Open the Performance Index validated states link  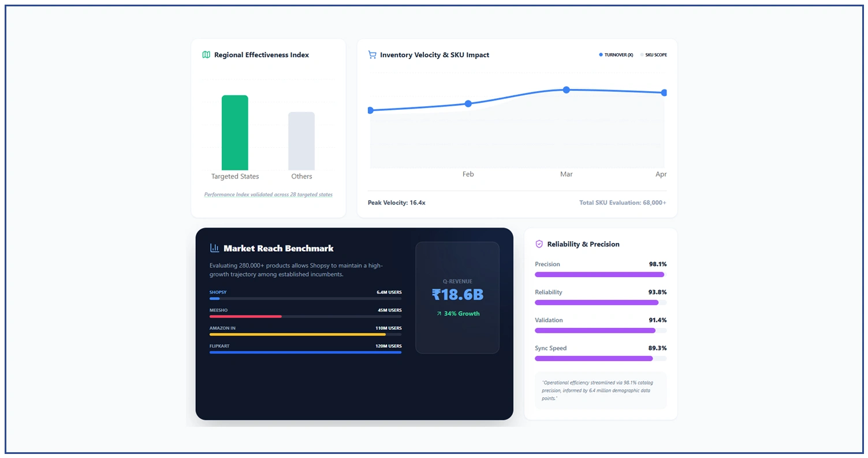coord(268,195)
